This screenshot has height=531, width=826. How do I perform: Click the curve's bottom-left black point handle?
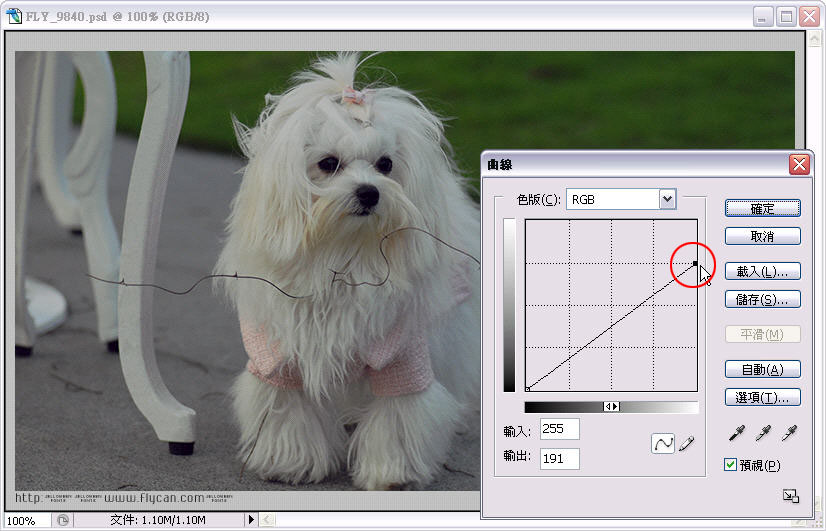coord(527,389)
